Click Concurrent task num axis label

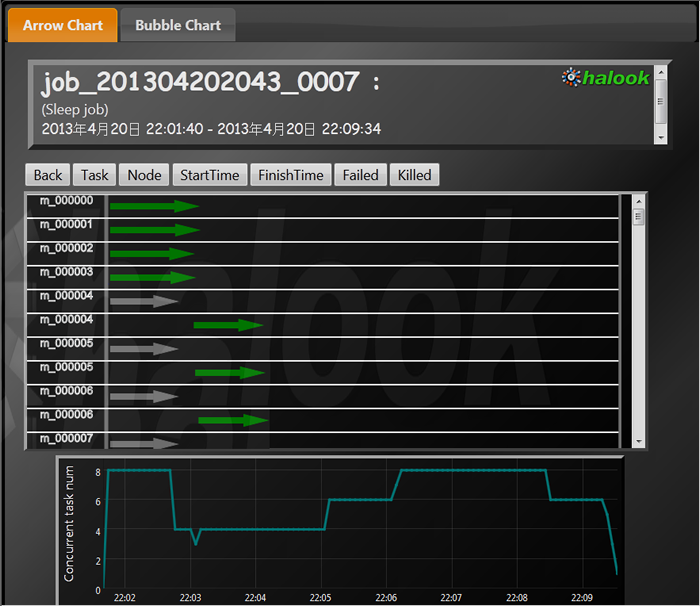click(x=69, y=523)
